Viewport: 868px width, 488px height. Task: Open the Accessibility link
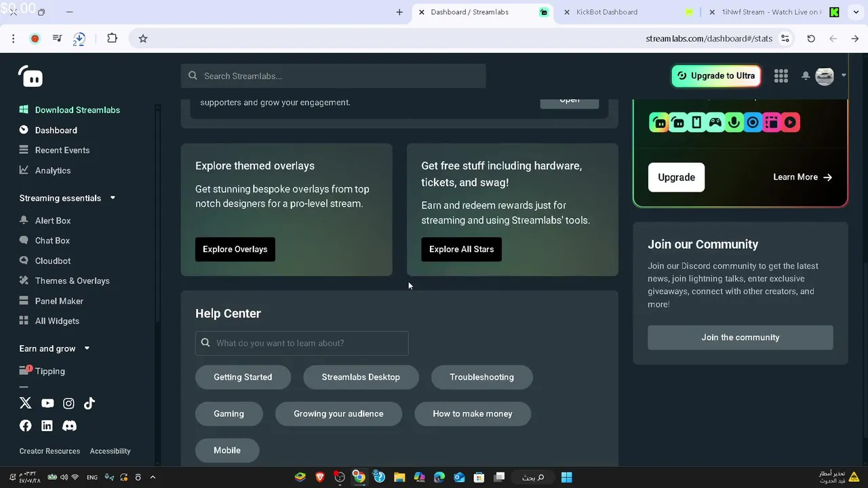coord(110,451)
